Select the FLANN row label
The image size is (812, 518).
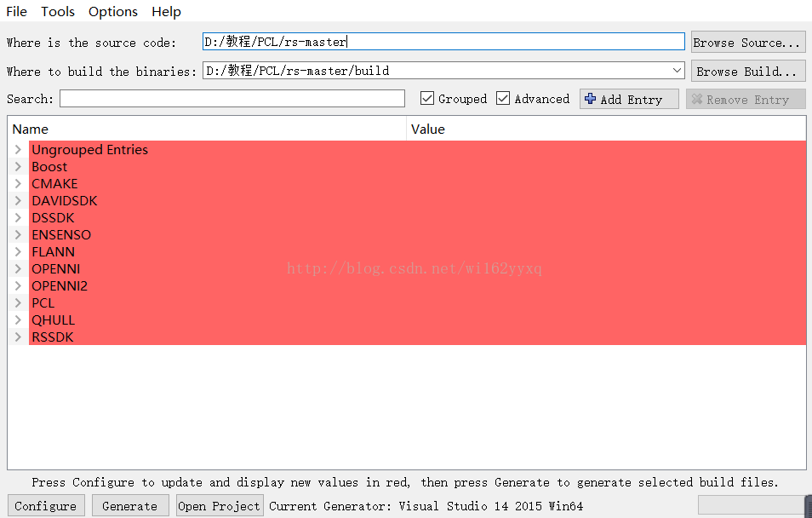tap(53, 252)
